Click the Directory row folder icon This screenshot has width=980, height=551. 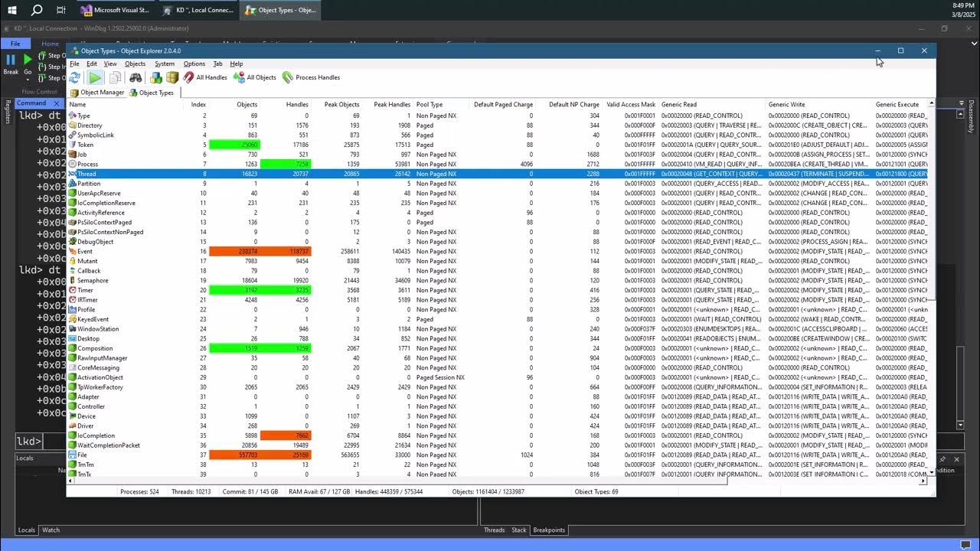click(73, 126)
